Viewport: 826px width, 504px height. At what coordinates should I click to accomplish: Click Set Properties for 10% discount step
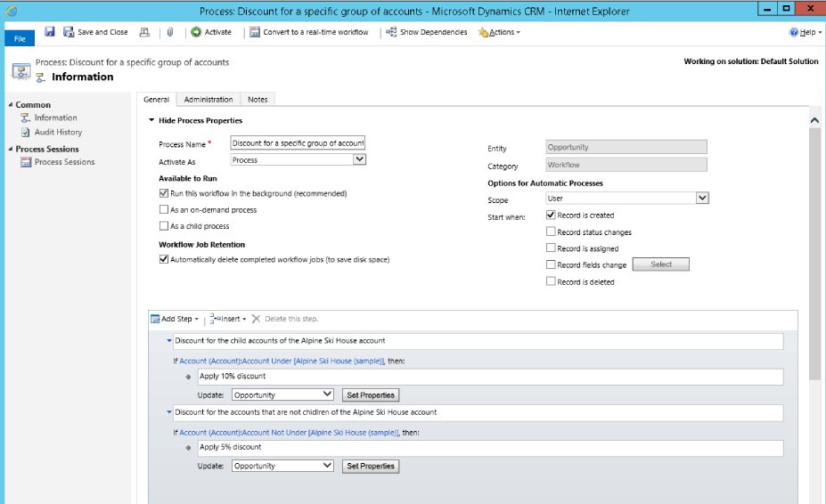(x=370, y=394)
